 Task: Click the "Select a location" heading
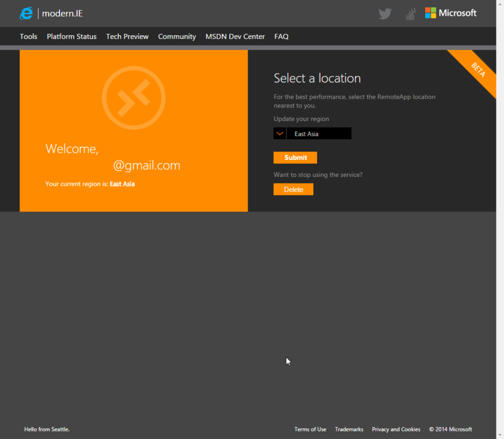pos(318,78)
